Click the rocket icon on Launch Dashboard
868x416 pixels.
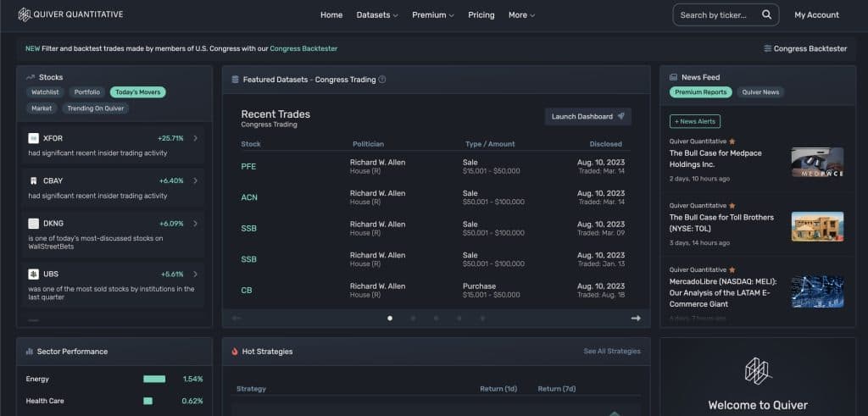pyautogui.click(x=621, y=117)
